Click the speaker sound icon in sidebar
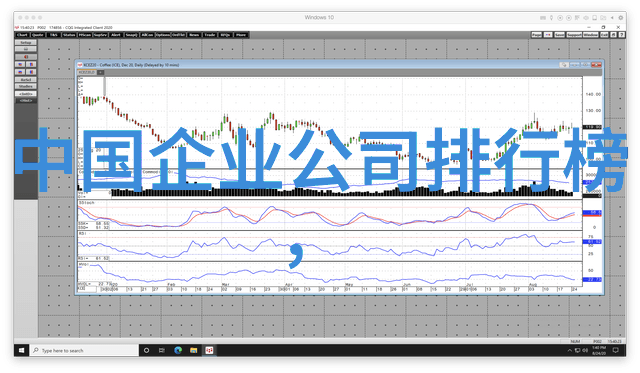This screenshot has height=373, width=640. click(26, 57)
